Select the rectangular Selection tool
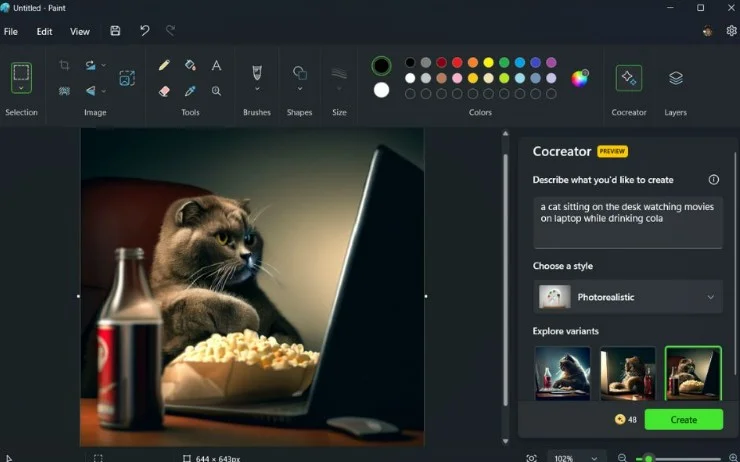The width and height of the screenshot is (740, 462). pyautogui.click(x=21, y=73)
